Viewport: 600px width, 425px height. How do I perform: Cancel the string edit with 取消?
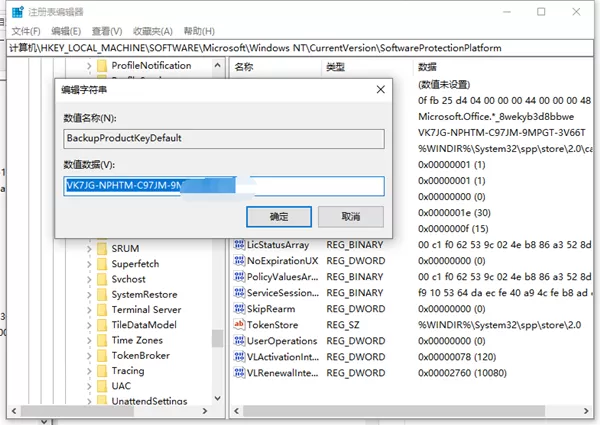click(x=351, y=217)
